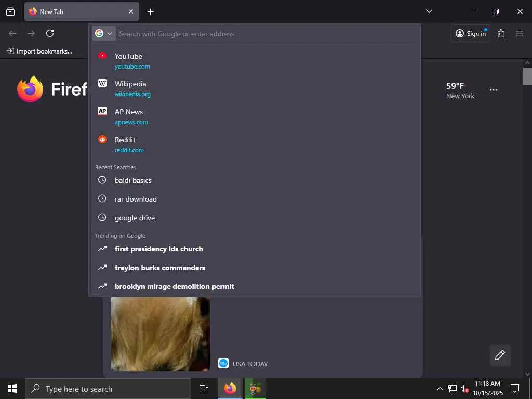Click the taskbar Type here to search box
Viewport: 532px width, 399px height.
[x=108, y=389]
